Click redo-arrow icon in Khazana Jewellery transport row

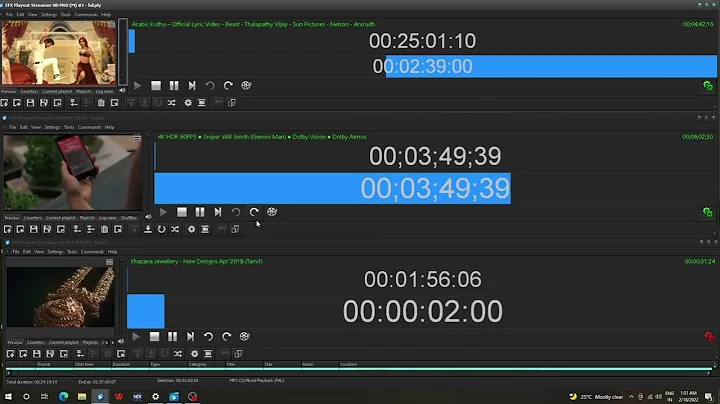point(226,337)
